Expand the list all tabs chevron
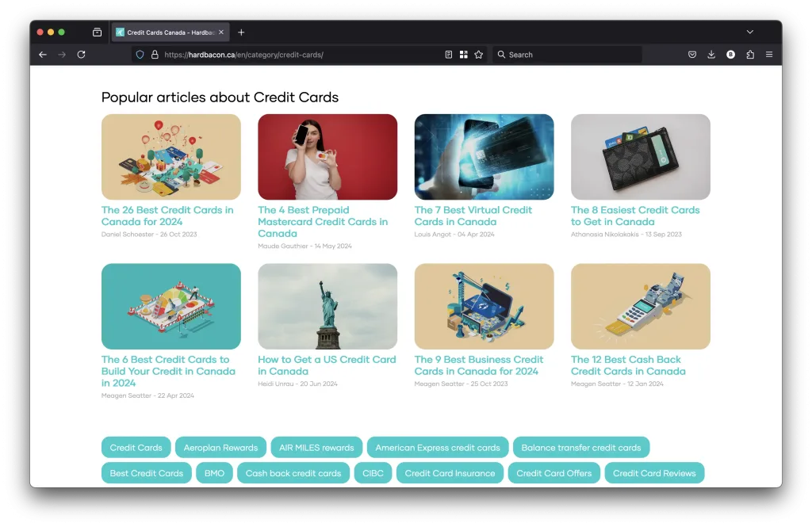 (x=750, y=32)
